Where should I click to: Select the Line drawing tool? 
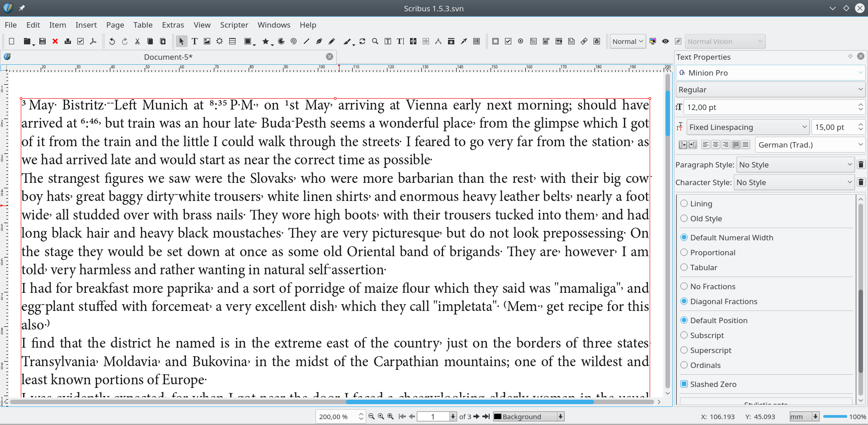click(306, 41)
